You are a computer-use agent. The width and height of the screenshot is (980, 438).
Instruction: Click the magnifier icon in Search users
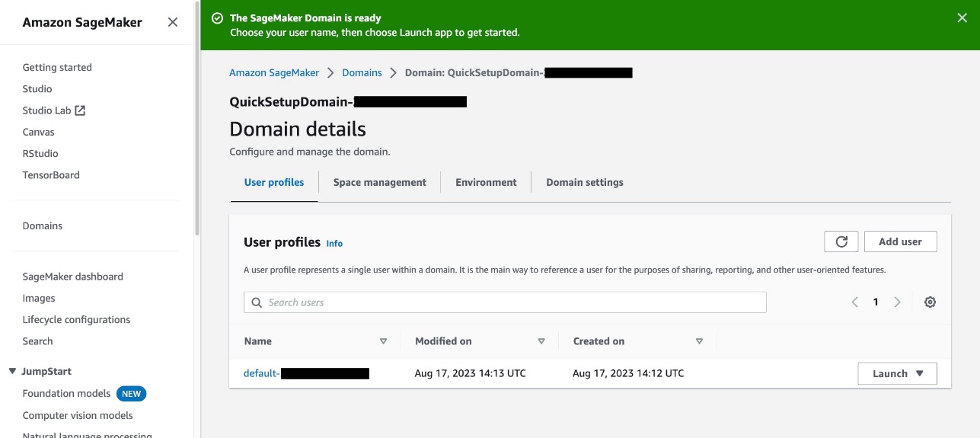point(257,302)
